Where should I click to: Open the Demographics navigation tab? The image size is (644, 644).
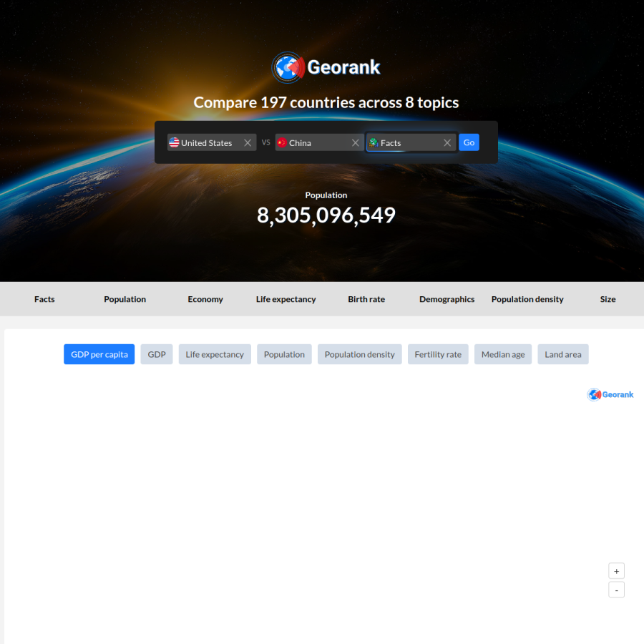[447, 299]
